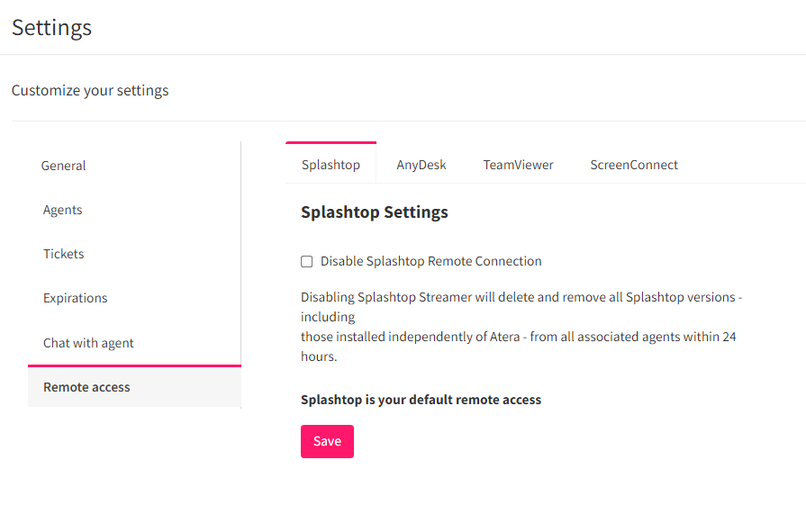Switch to the AnyDesk tab
The width and height of the screenshot is (806, 532).
point(421,165)
